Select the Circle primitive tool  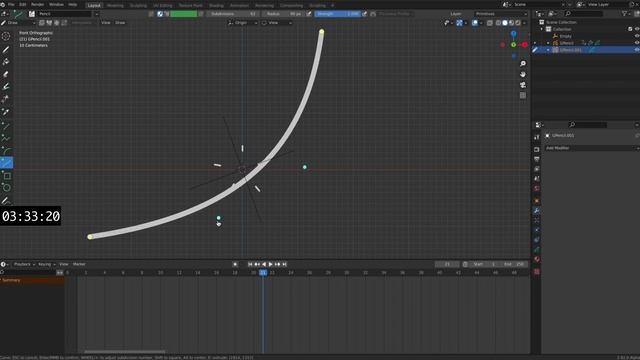coord(6,188)
